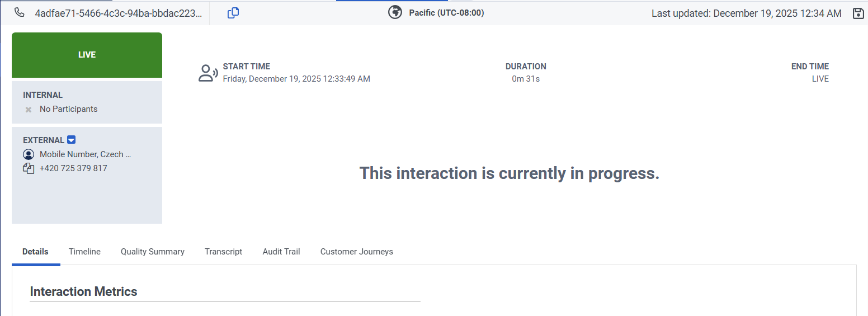Image resolution: width=868 pixels, height=316 pixels.
Task: Click the X icon beside No Participants
Action: [29, 110]
